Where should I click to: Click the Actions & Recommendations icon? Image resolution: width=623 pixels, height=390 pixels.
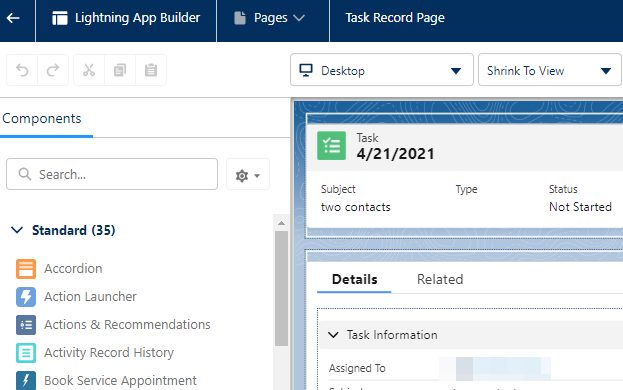[x=26, y=325]
